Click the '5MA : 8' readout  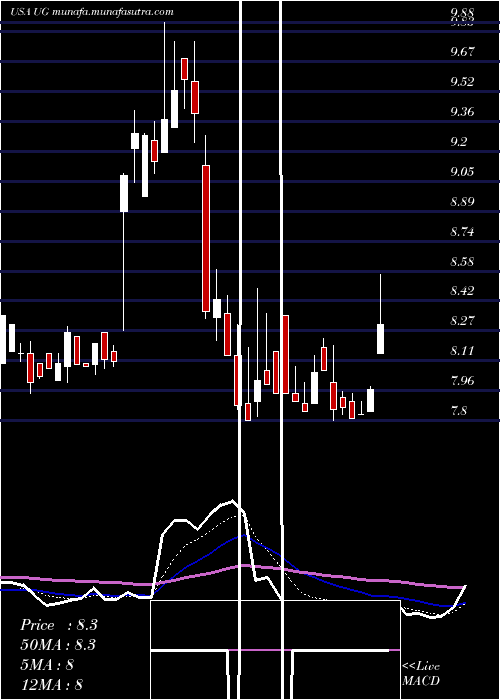click(47, 665)
